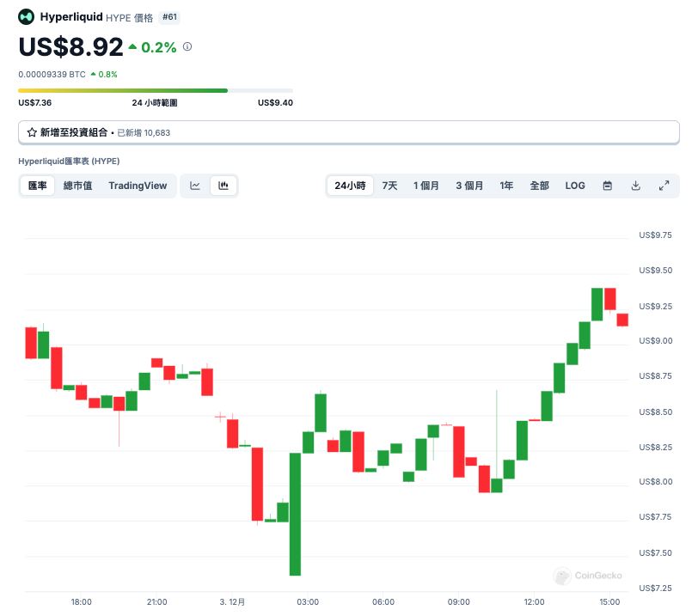Open the calendar date range picker

tap(607, 186)
